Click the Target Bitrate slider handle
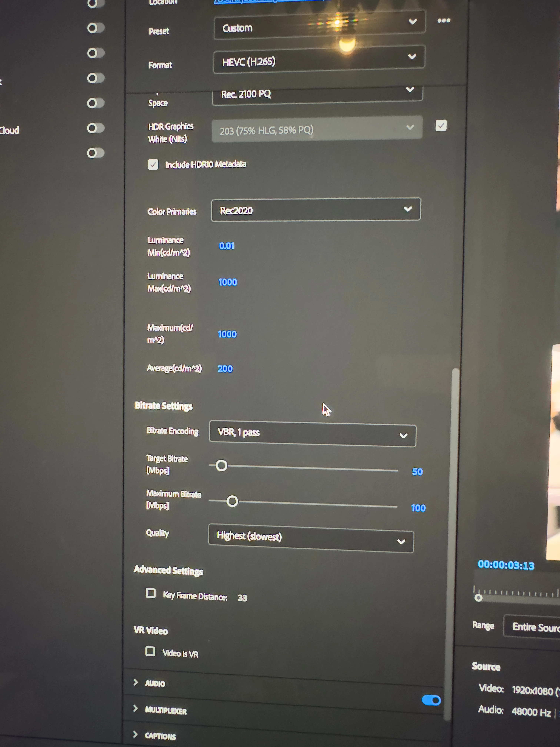Image resolution: width=560 pixels, height=747 pixels. (221, 466)
